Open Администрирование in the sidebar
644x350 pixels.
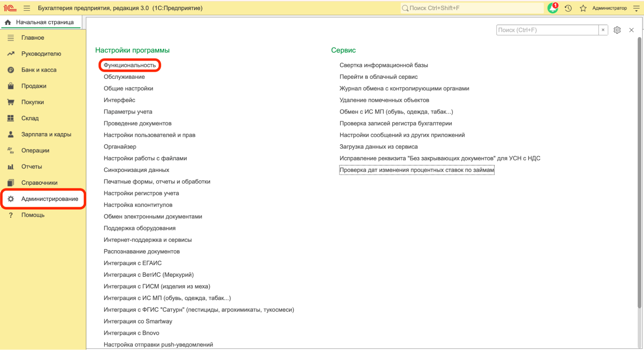pyautogui.click(x=50, y=199)
